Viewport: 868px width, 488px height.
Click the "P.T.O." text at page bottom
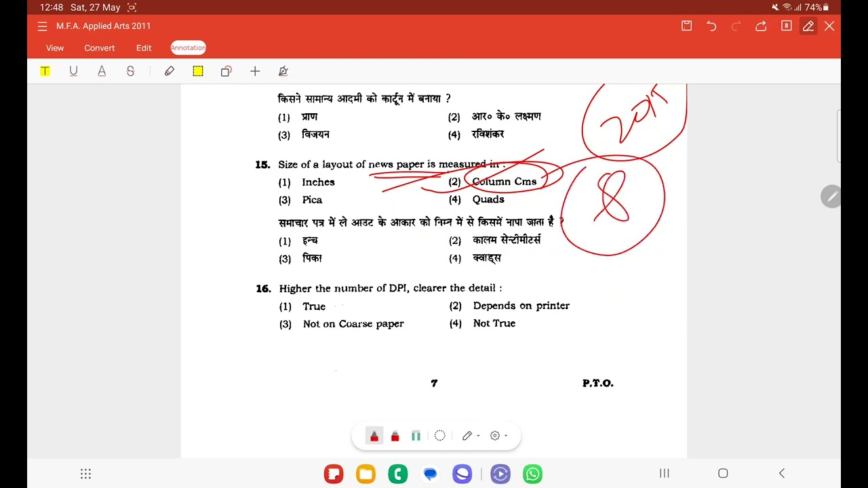click(597, 384)
